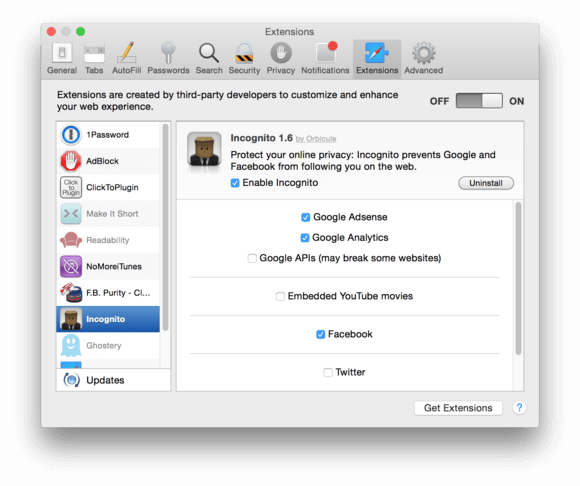Click the 1Password name label
The width and height of the screenshot is (580, 486).
(107, 135)
